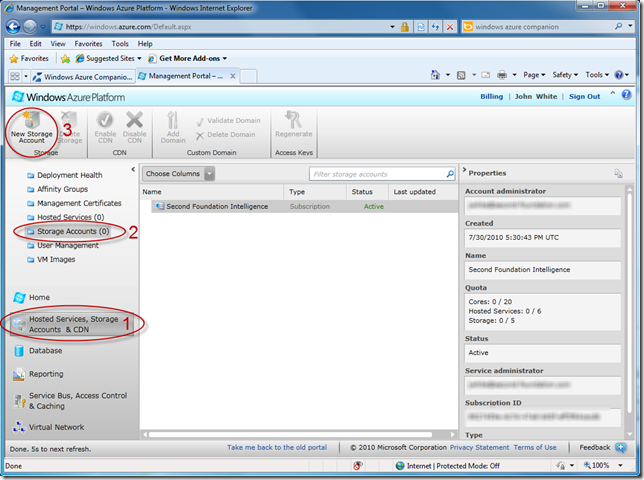Viewport: 644px width, 480px height.
Task: Click the New Storage Account ribbon icon
Action: 32,120
